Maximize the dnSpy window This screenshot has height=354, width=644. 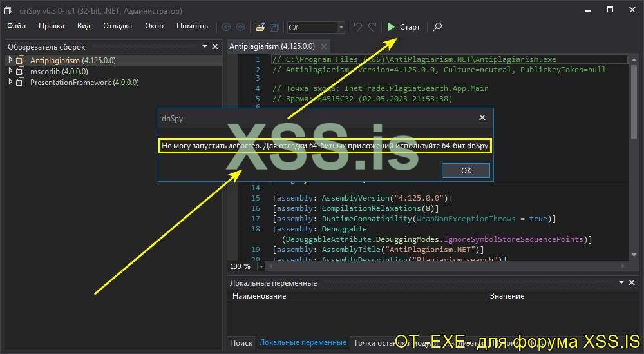coord(610,10)
